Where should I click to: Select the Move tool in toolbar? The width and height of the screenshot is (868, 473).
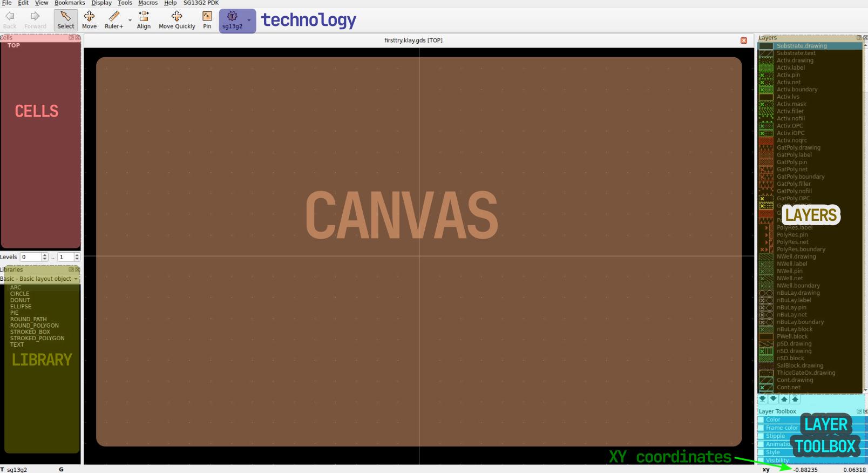point(89,20)
